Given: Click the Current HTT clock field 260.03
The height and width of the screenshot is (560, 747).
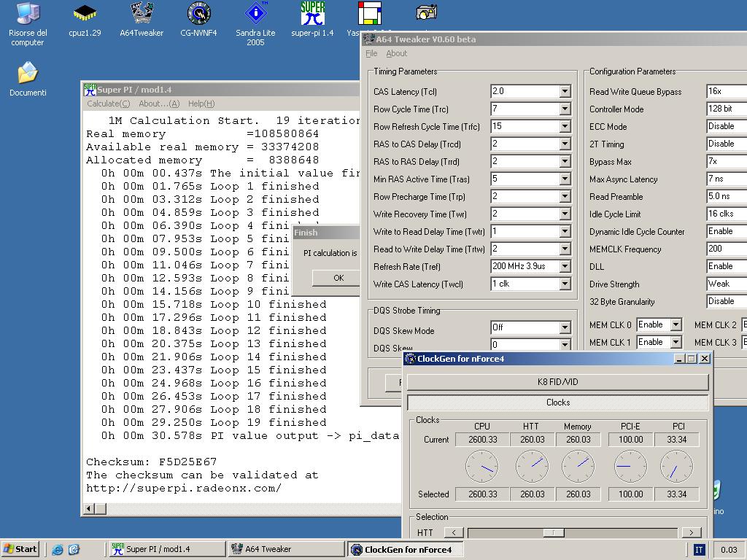Looking at the screenshot, I should [x=532, y=440].
